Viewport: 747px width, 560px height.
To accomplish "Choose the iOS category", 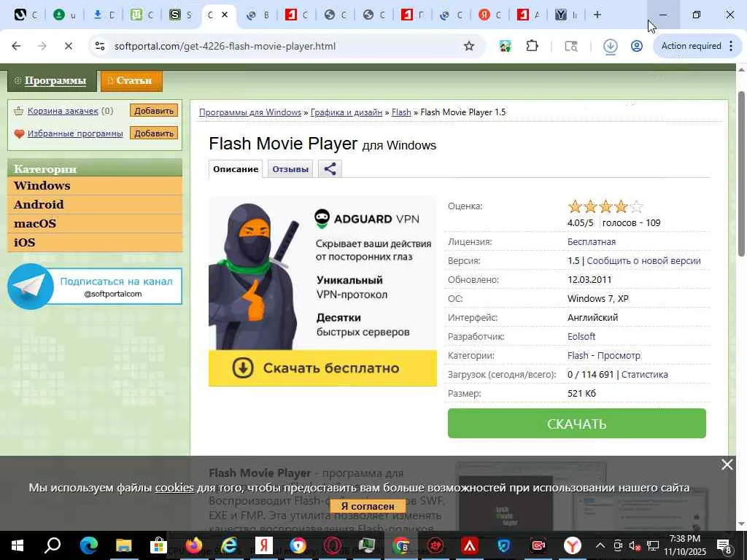I will point(95,243).
